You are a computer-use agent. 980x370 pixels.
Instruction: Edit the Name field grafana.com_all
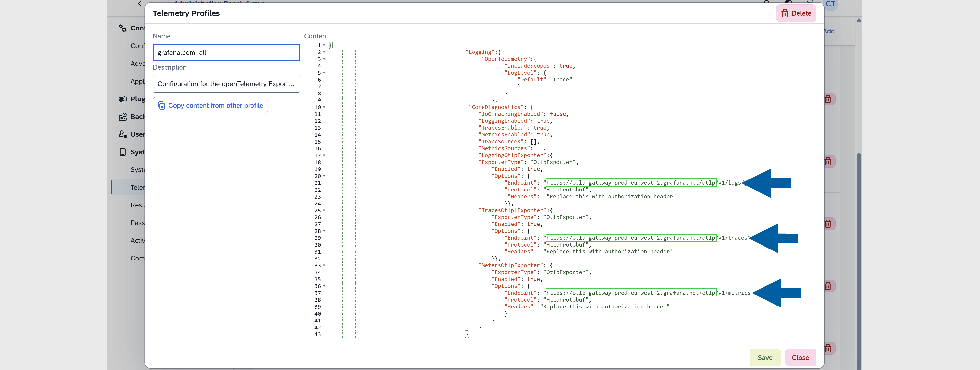coord(226,52)
